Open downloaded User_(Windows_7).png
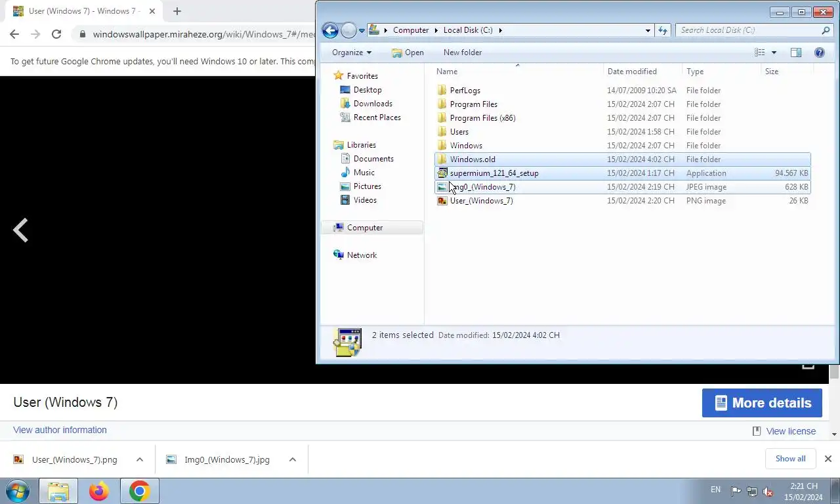 coord(66,459)
